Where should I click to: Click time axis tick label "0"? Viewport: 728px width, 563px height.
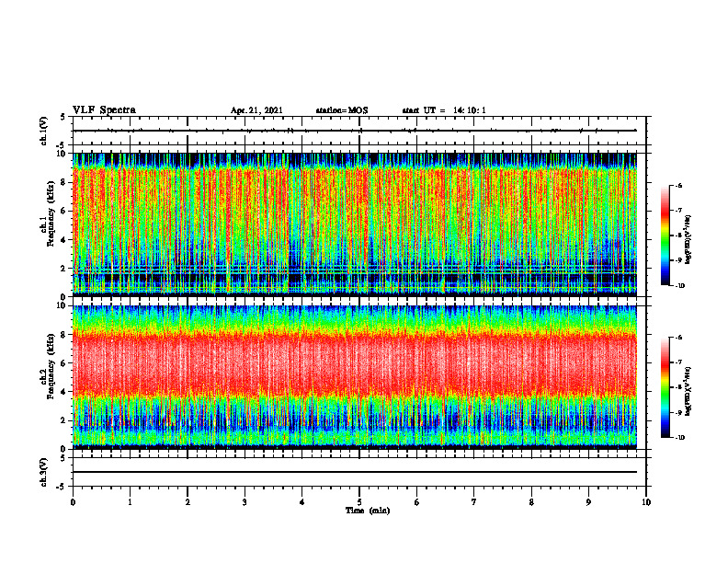tap(73, 502)
